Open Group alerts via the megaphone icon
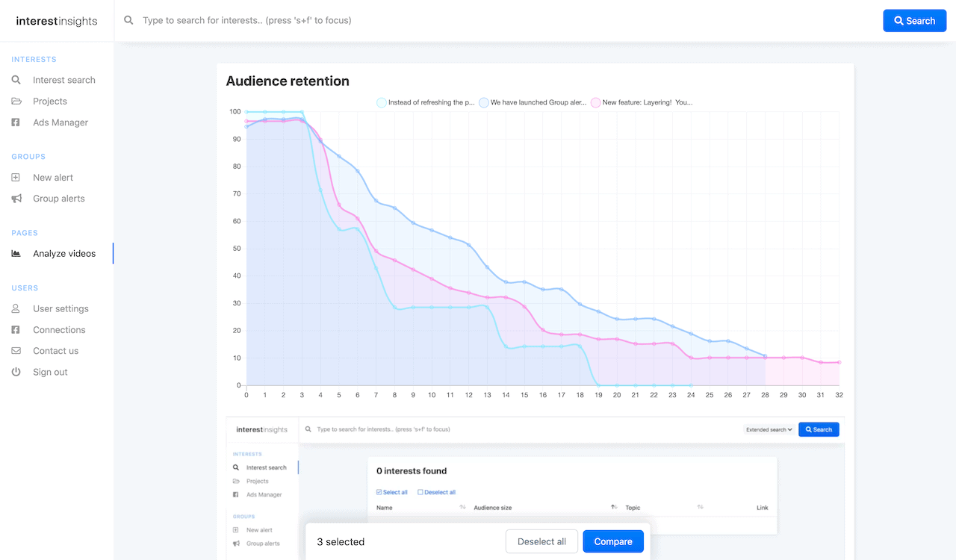The width and height of the screenshot is (956, 560). 16,198
